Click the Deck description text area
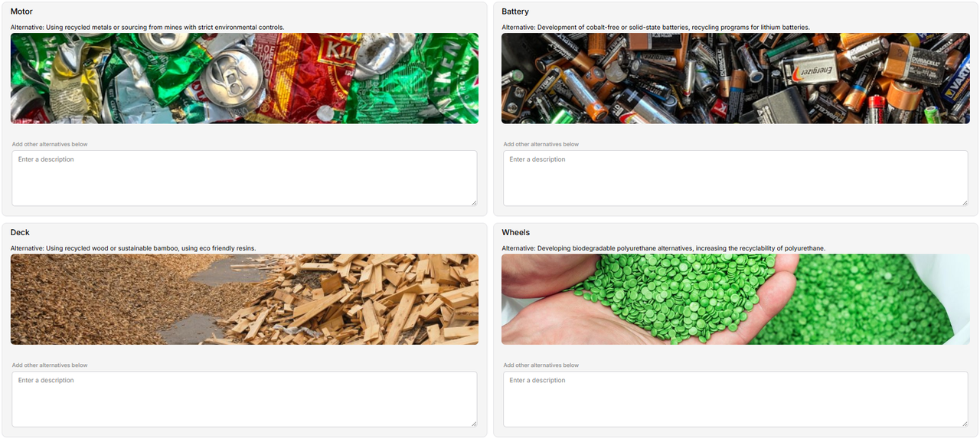Screen dimensions: 980x439 click(x=244, y=399)
